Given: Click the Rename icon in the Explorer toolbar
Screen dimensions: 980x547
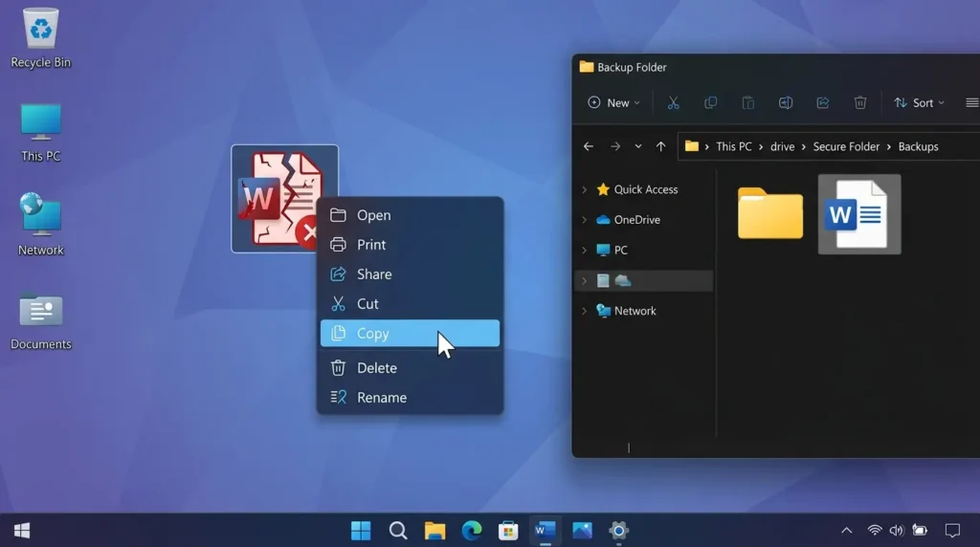Looking at the screenshot, I should point(786,103).
